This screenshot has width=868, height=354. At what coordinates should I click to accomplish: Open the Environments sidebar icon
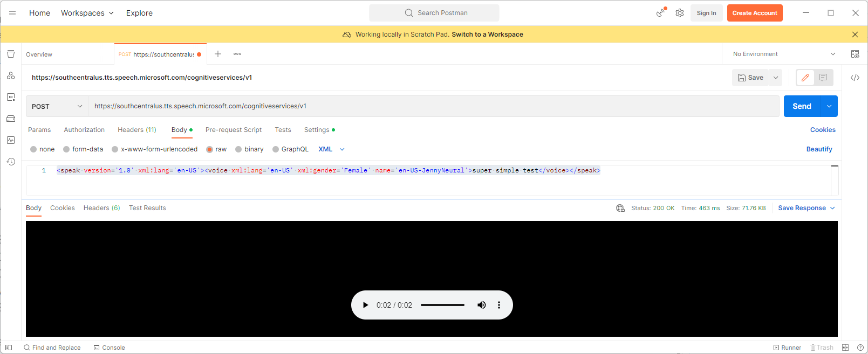click(11, 97)
